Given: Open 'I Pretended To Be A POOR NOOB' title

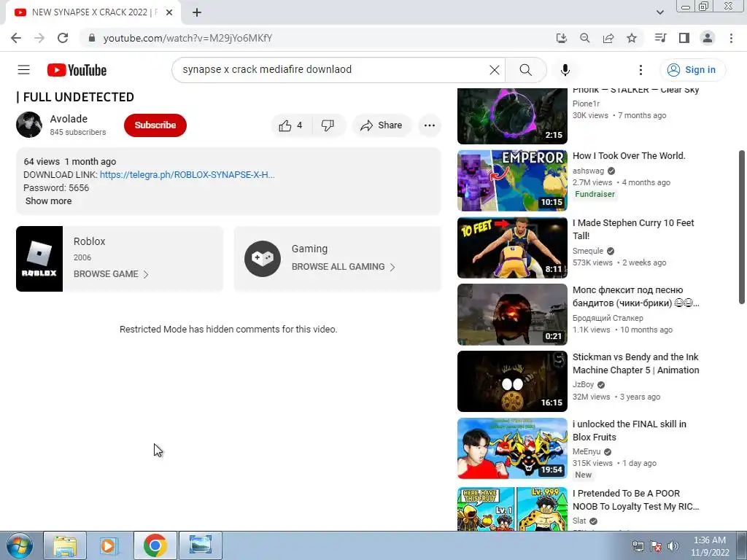Looking at the screenshot, I should pos(635,500).
